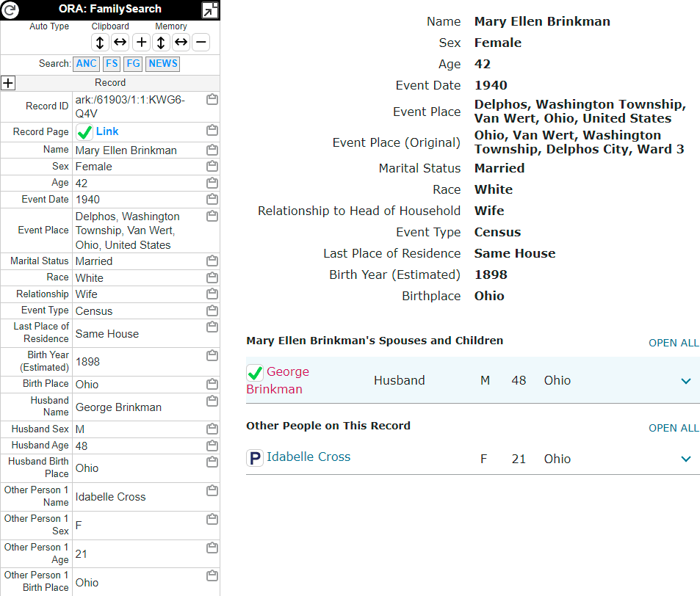Viewport: 700px width, 596px height.
Task: Click the pop-out panel icon in ORA header
Action: pyautogui.click(x=210, y=10)
